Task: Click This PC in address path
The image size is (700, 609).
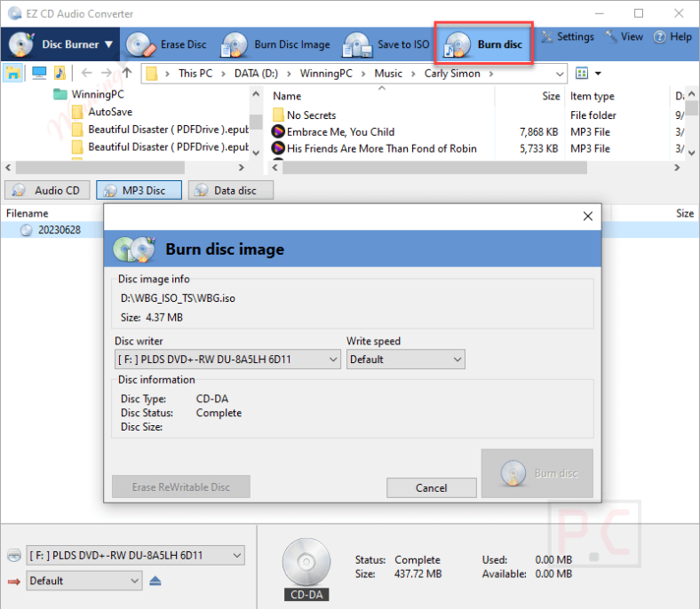Action: coord(195,73)
